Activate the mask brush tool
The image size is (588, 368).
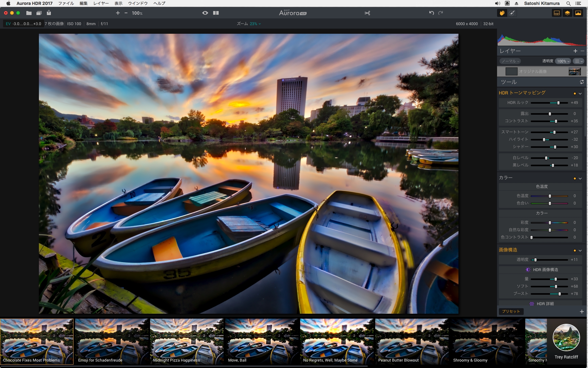[512, 13]
